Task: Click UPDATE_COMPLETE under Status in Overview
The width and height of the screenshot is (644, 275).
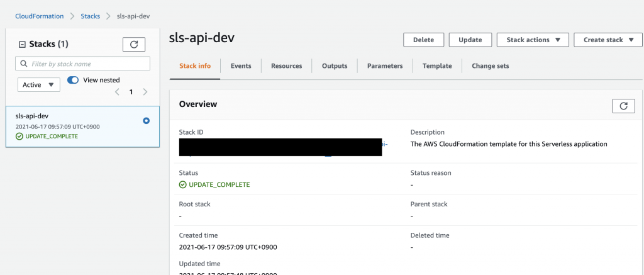Action: 214,184
